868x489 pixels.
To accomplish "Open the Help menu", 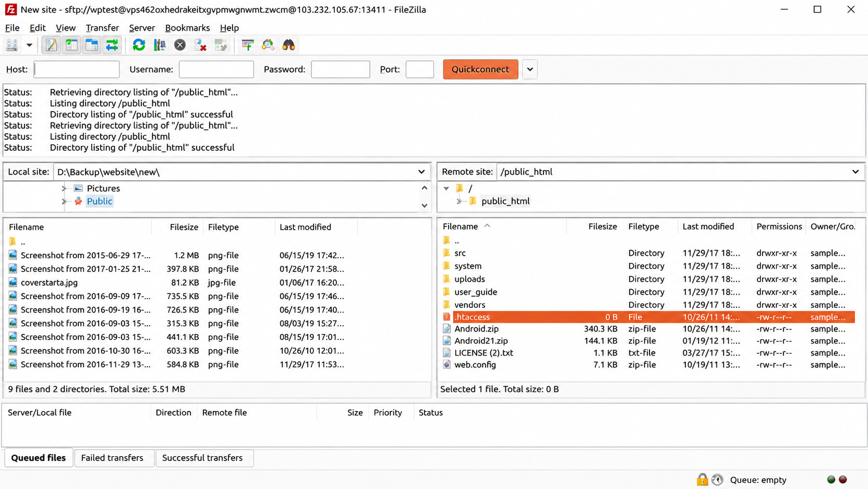I will [229, 28].
